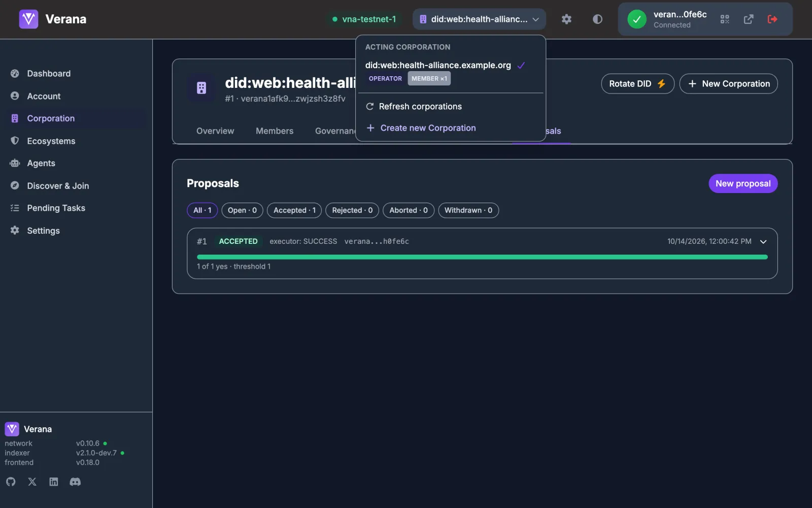Click Create new Corporation option
Image resolution: width=812 pixels, height=508 pixels.
click(450, 128)
